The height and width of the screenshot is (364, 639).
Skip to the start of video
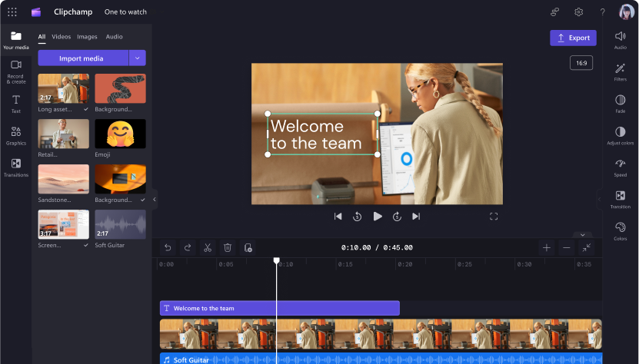338,217
